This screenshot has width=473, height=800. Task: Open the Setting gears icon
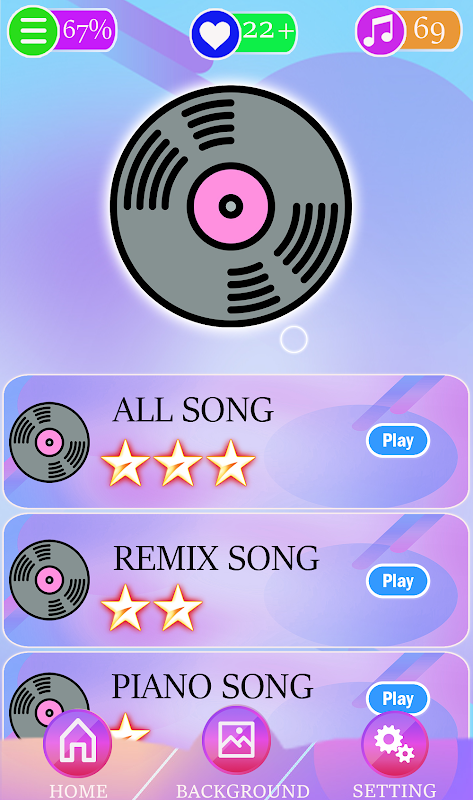[395, 744]
